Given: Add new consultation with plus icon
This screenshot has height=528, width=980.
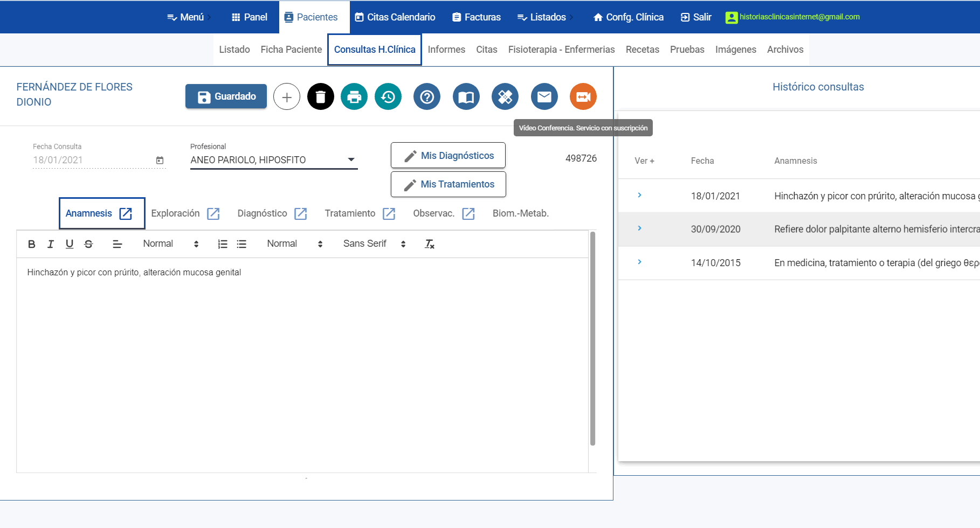Looking at the screenshot, I should (x=287, y=97).
